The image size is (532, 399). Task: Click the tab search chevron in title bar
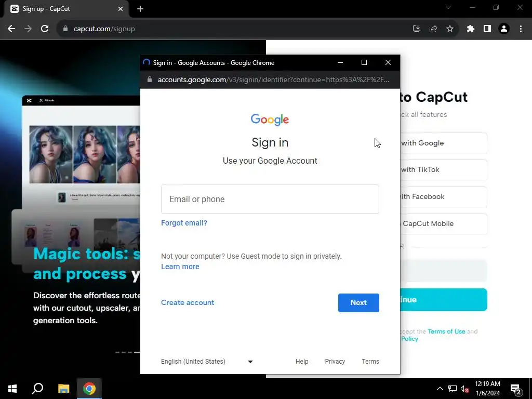point(448,7)
